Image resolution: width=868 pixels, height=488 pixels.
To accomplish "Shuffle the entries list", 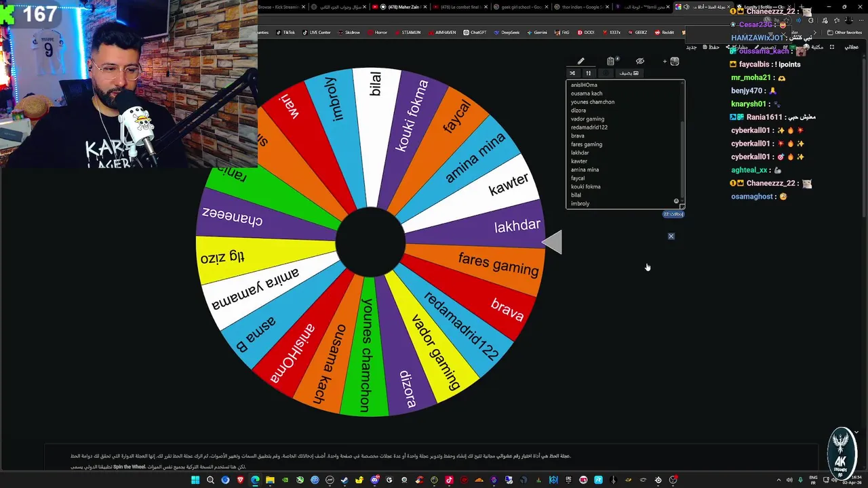I will pyautogui.click(x=572, y=73).
